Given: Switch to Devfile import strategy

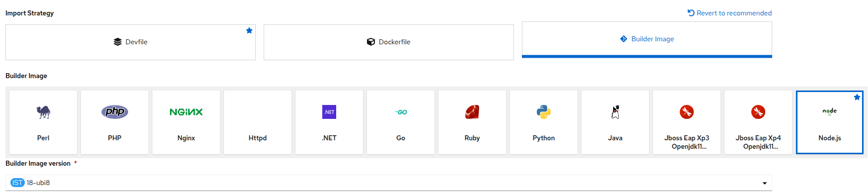Looking at the screenshot, I should tap(131, 42).
